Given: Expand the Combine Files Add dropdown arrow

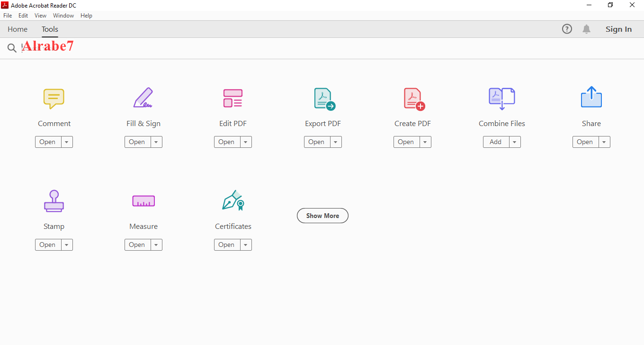Looking at the screenshot, I should pos(515,142).
